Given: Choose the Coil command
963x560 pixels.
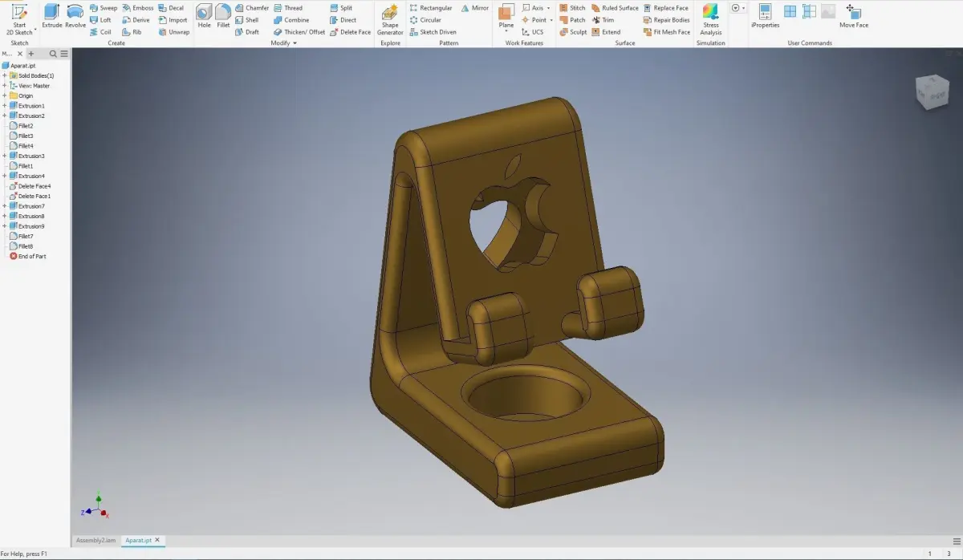Looking at the screenshot, I should coord(100,32).
